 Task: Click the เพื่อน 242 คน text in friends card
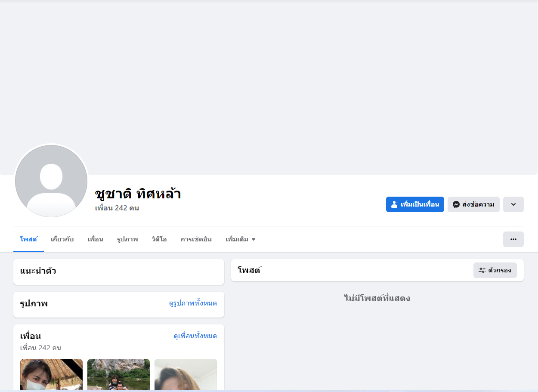[41, 348]
